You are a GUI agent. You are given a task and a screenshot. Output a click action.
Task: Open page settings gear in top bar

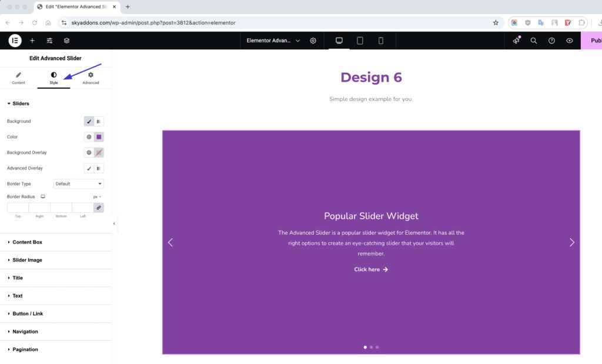[313, 41]
